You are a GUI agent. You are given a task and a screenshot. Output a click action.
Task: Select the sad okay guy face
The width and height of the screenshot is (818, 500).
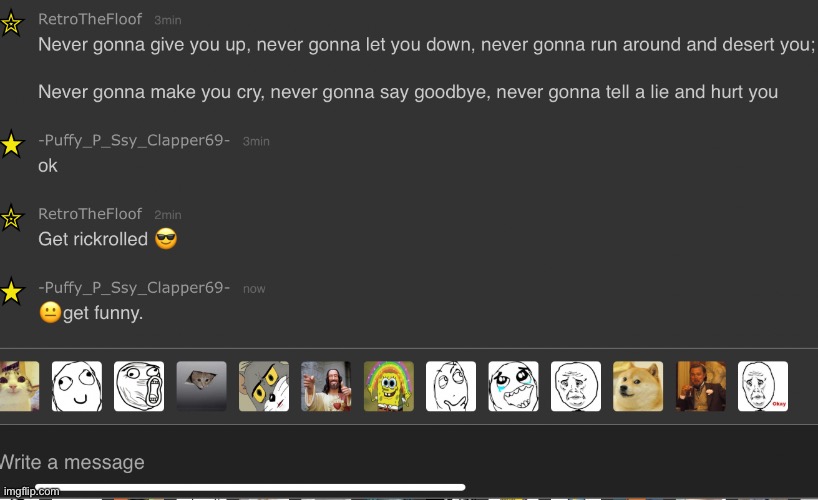(576, 386)
